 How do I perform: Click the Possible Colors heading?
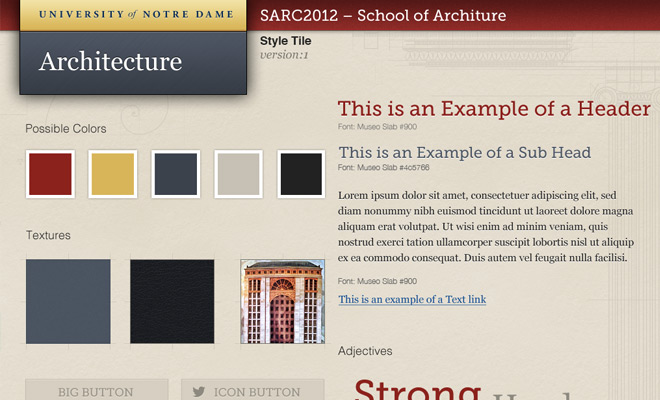[x=66, y=129]
